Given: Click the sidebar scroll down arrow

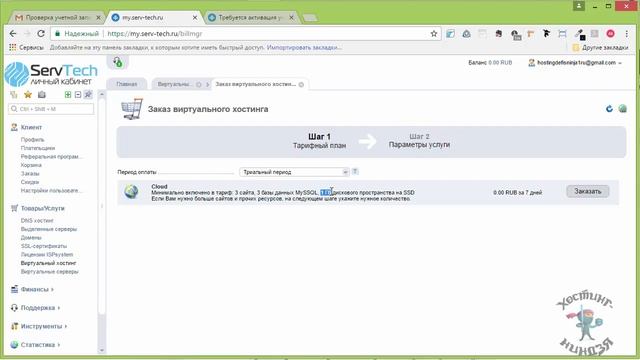Looking at the screenshot, I should point(102,350).
